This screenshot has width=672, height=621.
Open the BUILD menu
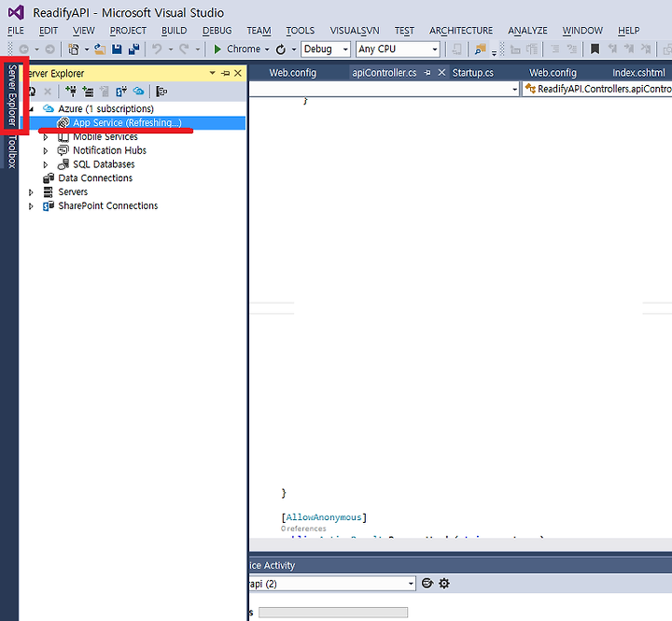coord(174,31)
